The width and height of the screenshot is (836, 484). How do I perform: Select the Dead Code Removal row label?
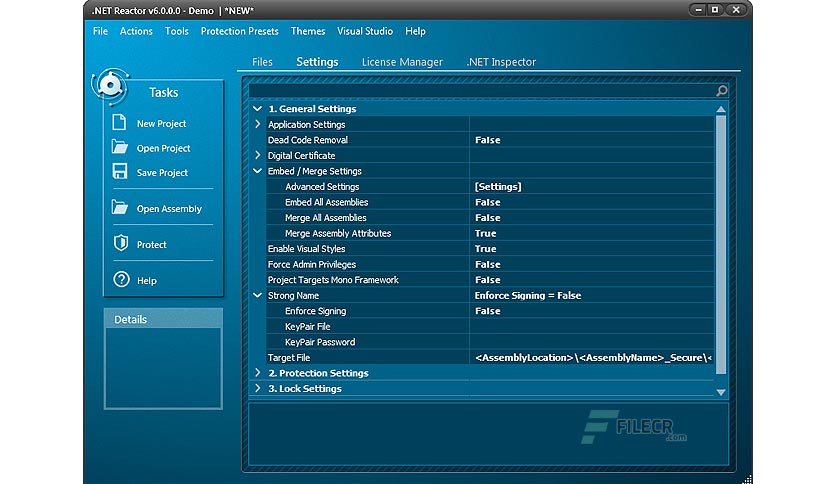click(x=308, y=140)
